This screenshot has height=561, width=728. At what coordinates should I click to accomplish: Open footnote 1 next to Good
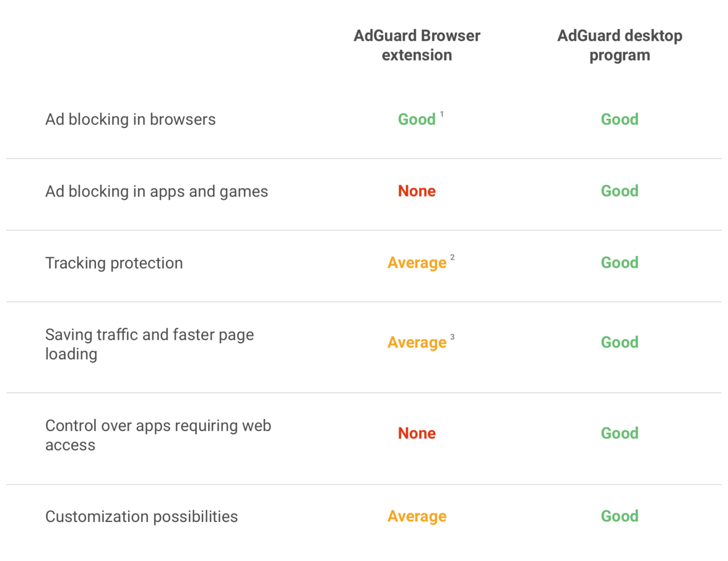pyautogui.click(x=442, y=114)
